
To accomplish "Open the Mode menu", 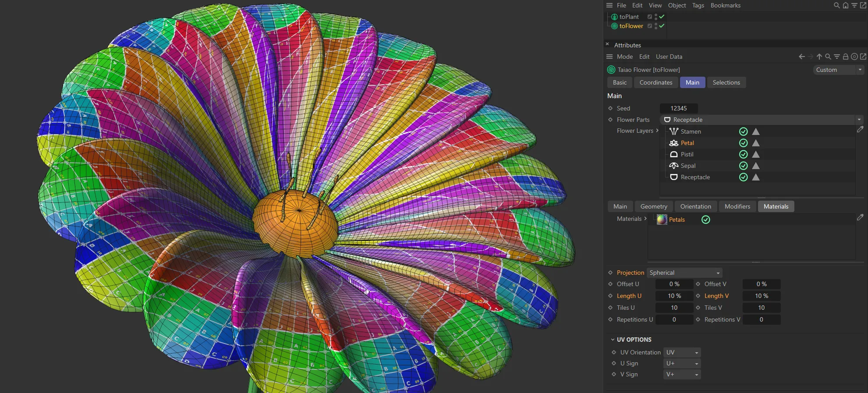I will pyautogui.click(x=625, y=57).
